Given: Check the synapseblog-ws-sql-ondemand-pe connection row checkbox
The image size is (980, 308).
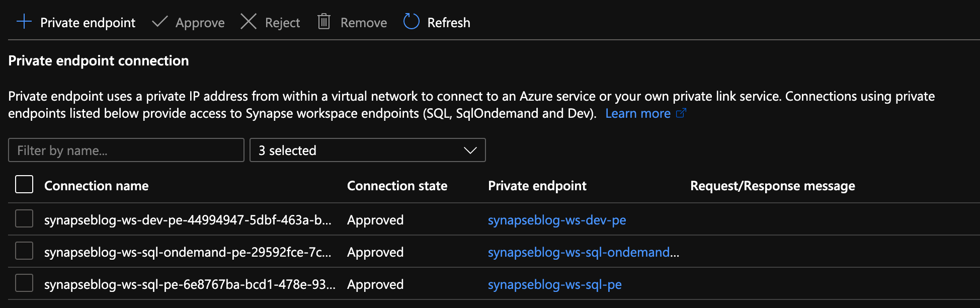Looking at the screenshot, I should (x=24, y=251).
